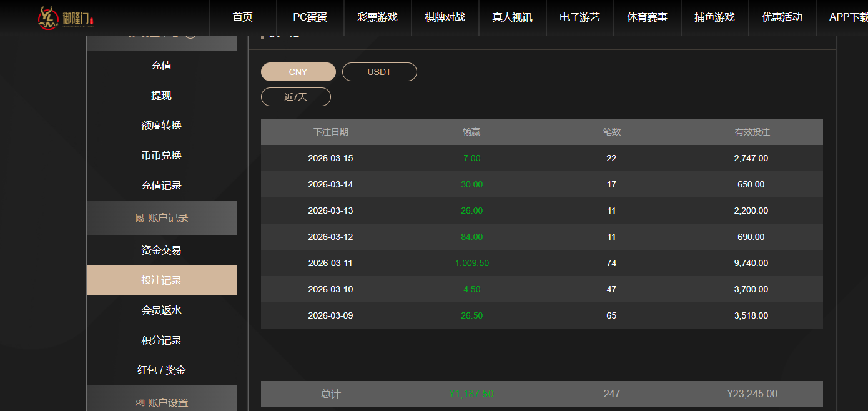This screenshot has width=868, height=411.
Task: Open the 电子游艺 slots section
Action: pos(579,17)
